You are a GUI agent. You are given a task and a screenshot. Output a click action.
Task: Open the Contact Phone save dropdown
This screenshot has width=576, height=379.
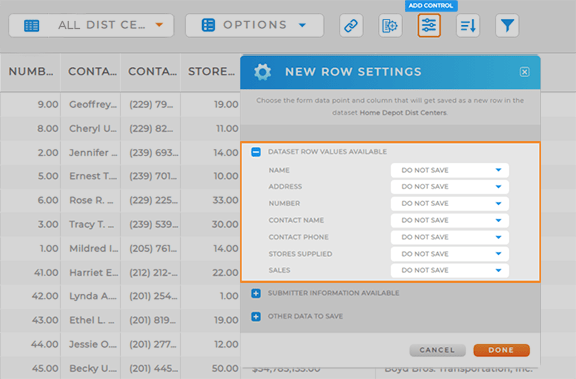click(x=450, y=237)
